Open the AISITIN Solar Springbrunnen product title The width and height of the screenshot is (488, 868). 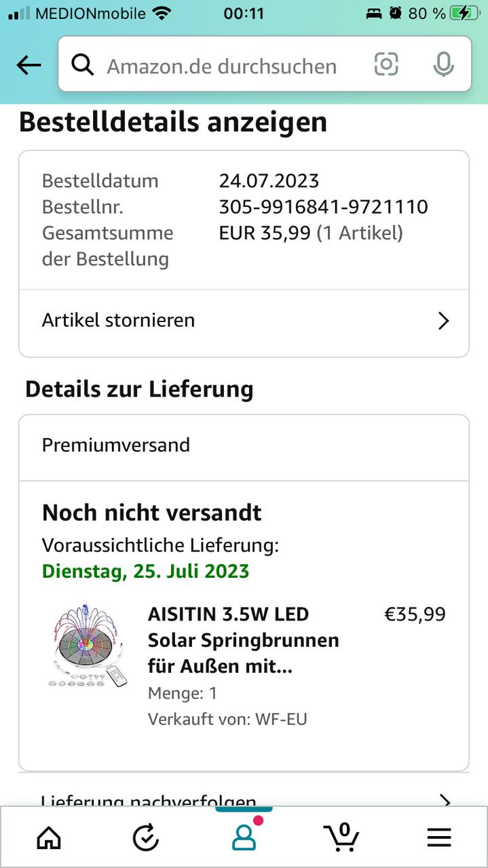[x=243, y=640]
